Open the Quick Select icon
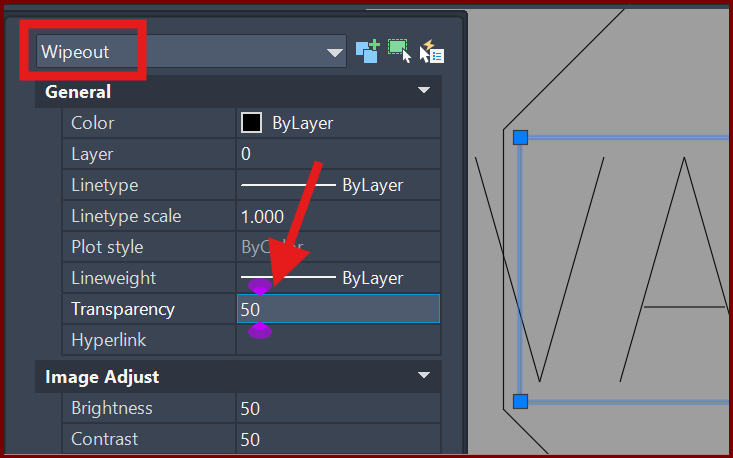The image size is (733, 458). 432,52
